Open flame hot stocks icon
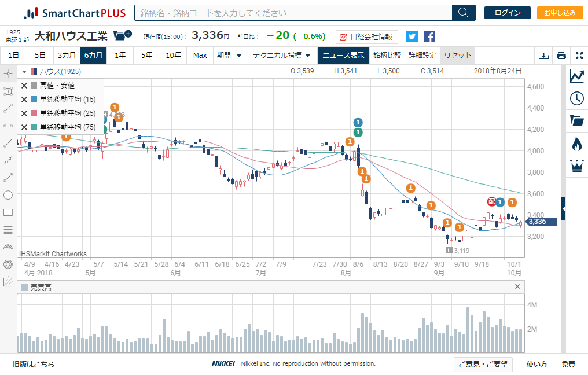 tap(577, 144)
